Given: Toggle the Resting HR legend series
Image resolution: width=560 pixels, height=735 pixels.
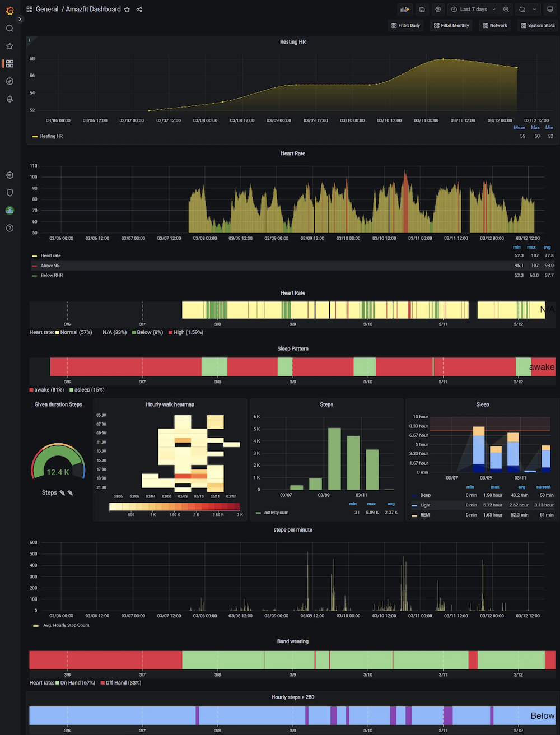Looking at the screenshot, I should point(51,136).
